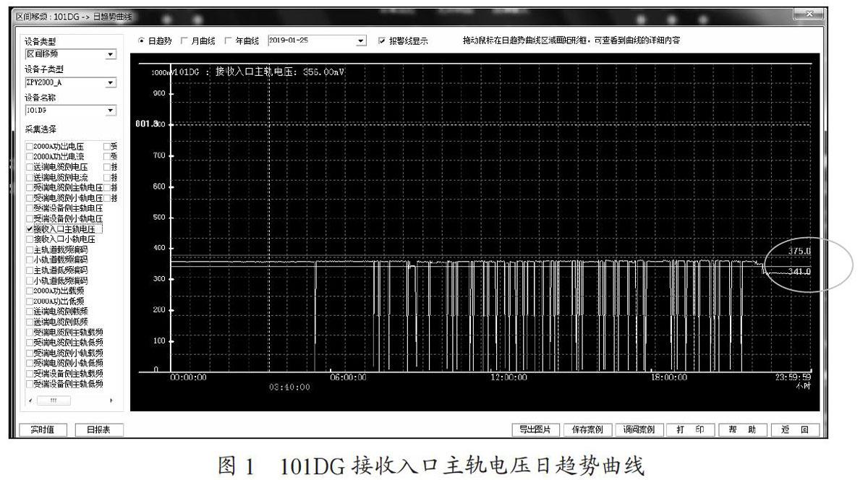Viewport: 868px width, 480px height.
Task: Click the 打印 button
Action: coord(690,429)
